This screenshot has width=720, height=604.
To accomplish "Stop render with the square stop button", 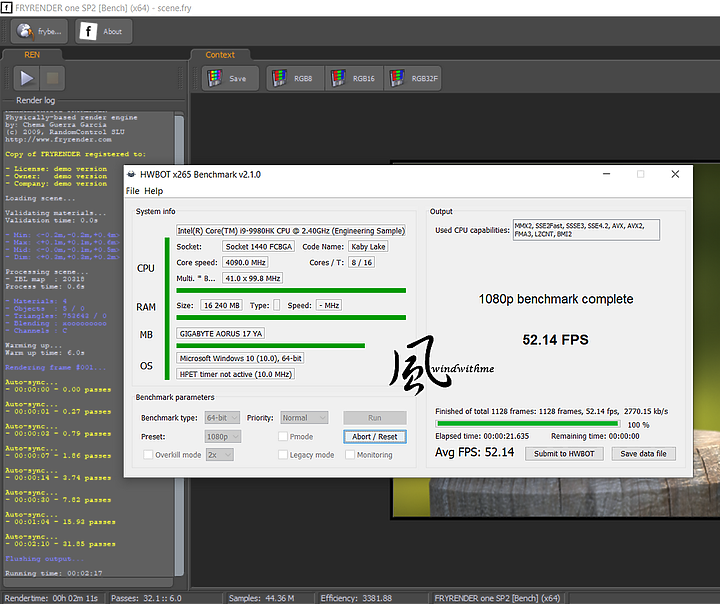I will 52,78.
